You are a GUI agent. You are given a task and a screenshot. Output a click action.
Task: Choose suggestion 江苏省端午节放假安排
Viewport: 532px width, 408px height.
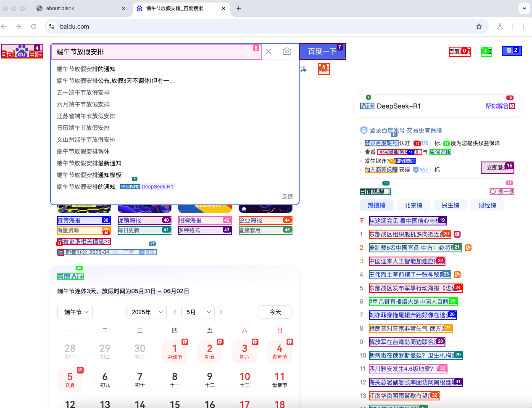pos(175,116)
